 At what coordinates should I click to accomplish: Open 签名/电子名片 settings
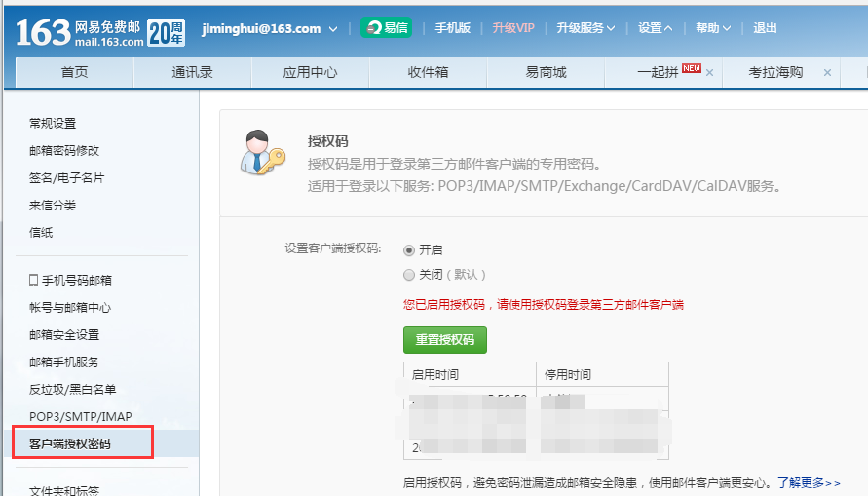(66, 177)
